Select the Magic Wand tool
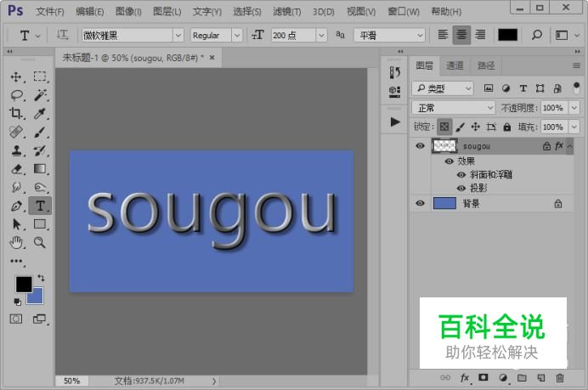588x390 pixels. click(40, 95)
